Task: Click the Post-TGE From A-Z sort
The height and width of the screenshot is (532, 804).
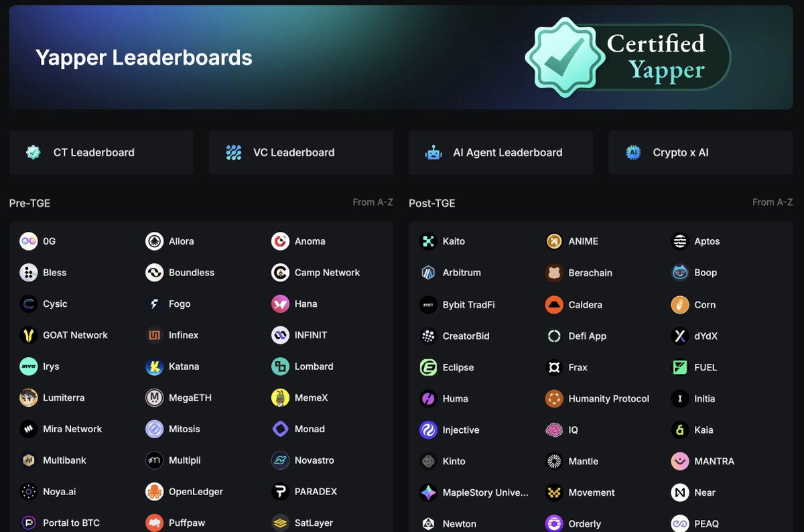Action: (x=773, y=202)
